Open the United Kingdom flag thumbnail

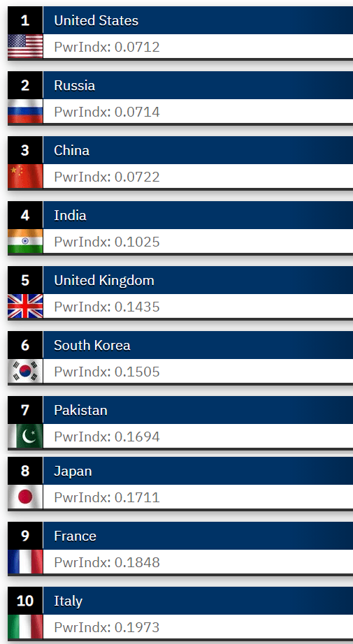(25, 306)
